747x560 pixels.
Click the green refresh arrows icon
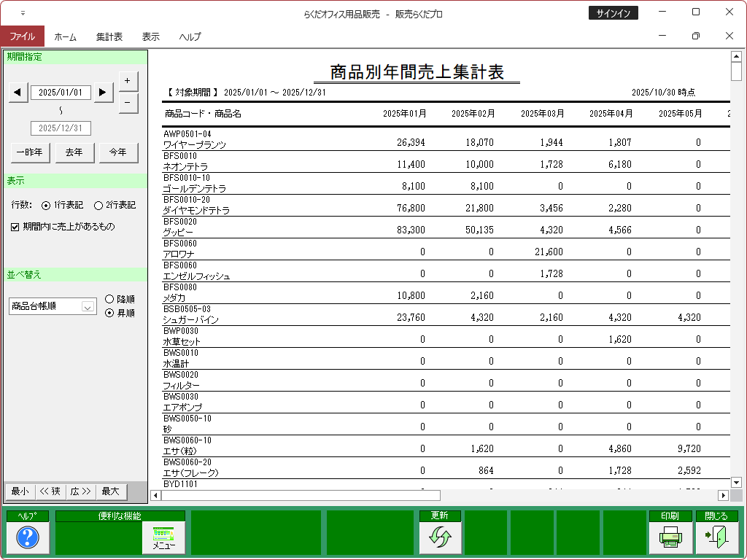[x=440, y=538]
